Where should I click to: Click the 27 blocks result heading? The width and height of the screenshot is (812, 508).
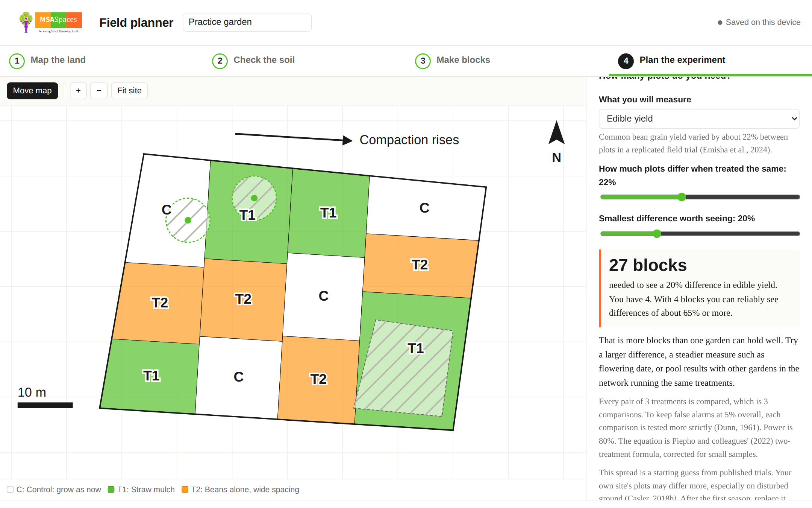648,265
